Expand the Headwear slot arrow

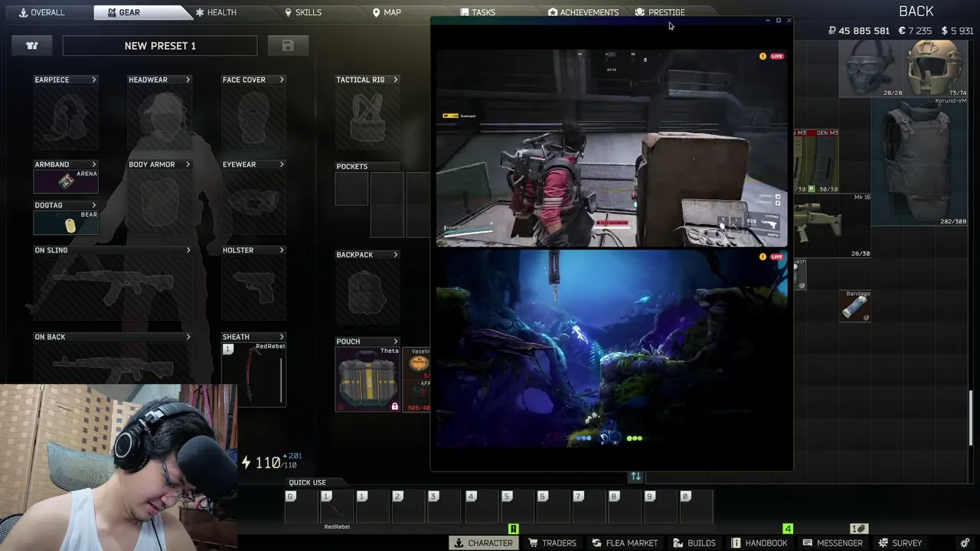coord(188,80)
